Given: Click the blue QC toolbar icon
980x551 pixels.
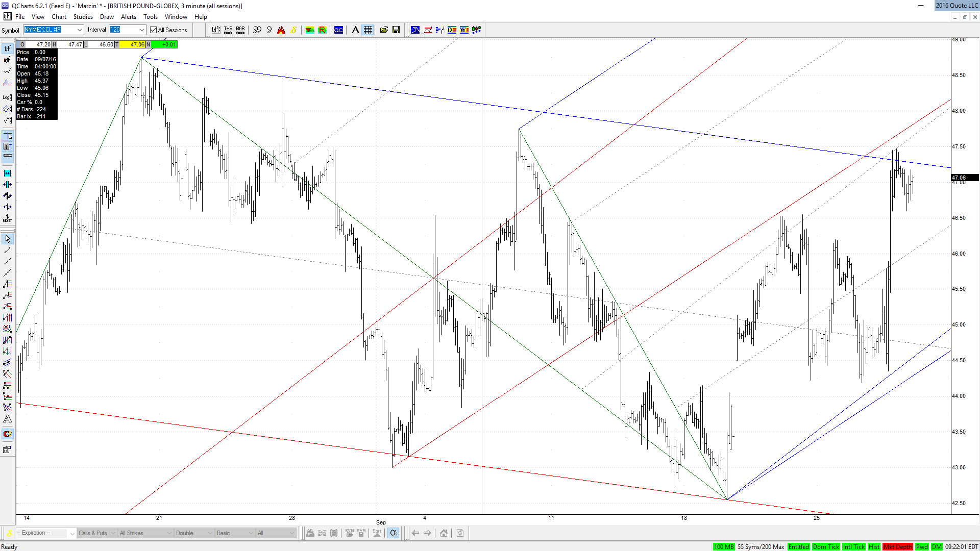Looking at the screenshot, I should click(x=338, y=30).
